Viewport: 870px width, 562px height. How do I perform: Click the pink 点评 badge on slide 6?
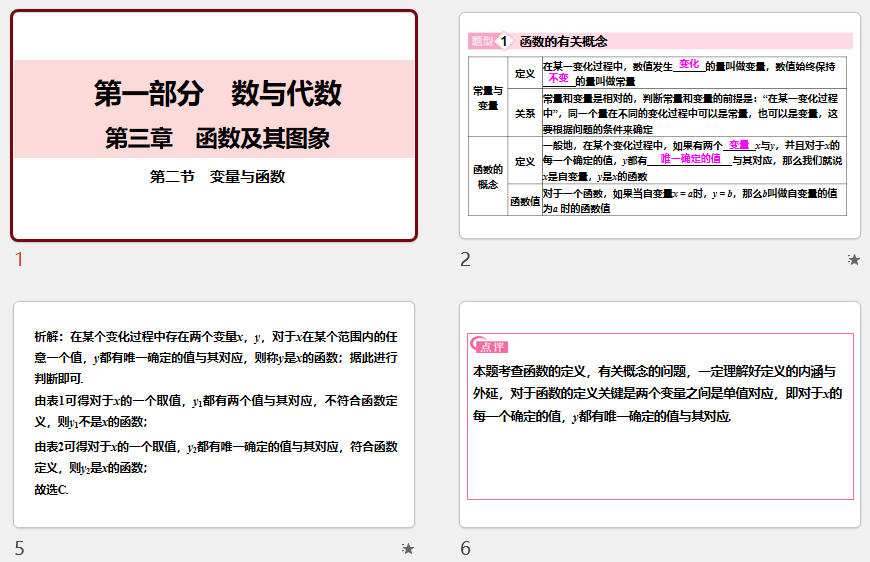pyautogui.click(x=489, y=346)
